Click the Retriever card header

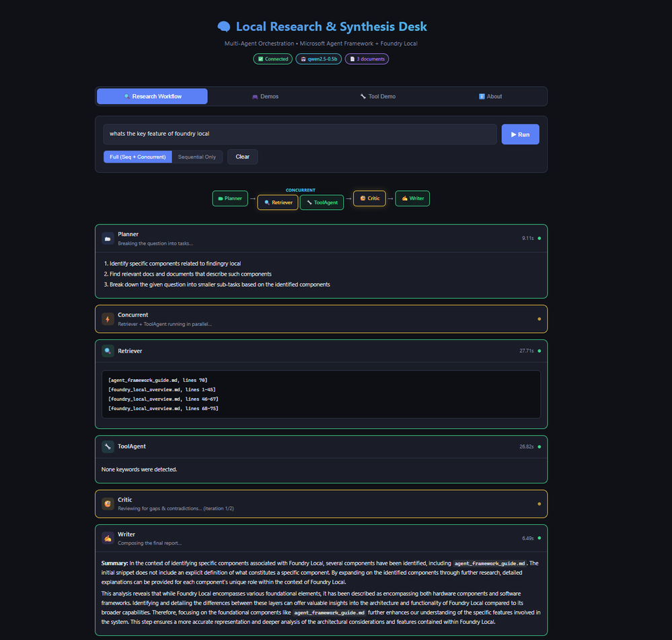point(322,351)
